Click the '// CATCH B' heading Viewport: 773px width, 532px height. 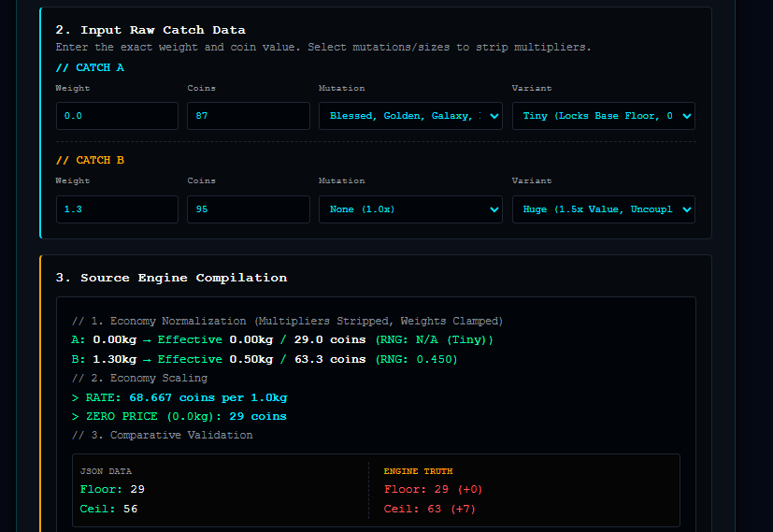click(x=90, y=160)
